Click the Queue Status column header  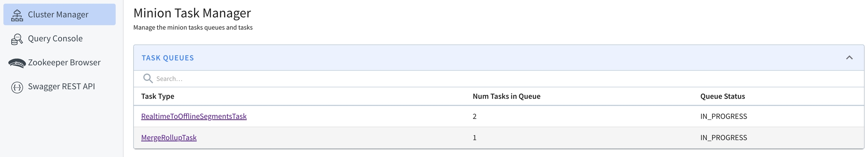coord(722,96)
